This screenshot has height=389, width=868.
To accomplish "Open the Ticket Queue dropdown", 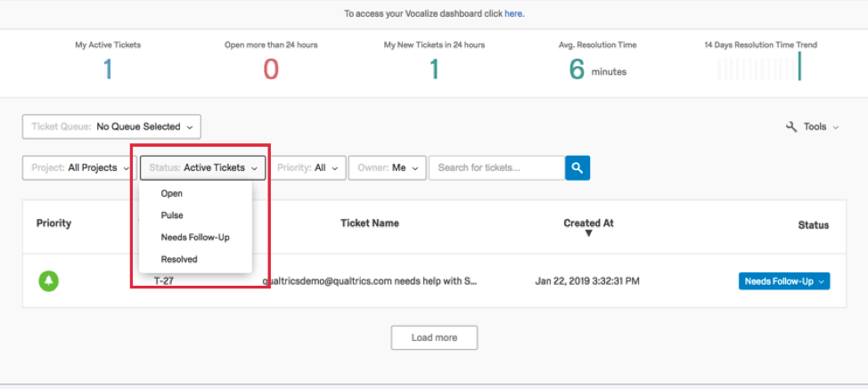I will [111, 126].
